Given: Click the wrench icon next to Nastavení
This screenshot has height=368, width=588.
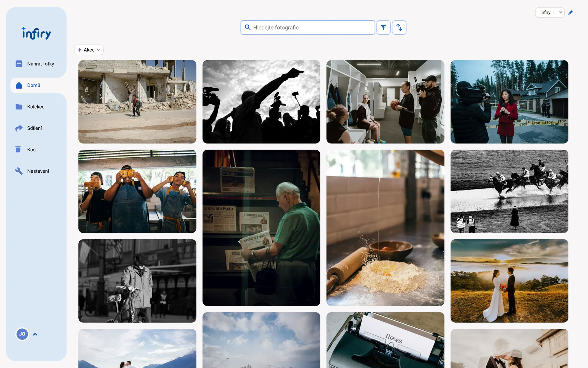Looking at the screenshot, I should tap(19, 171).
